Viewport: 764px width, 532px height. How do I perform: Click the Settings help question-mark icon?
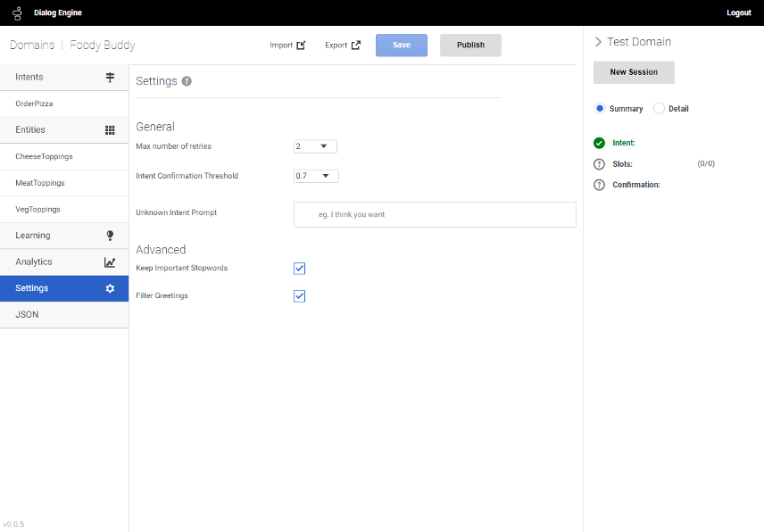click(x=187, y=81)
